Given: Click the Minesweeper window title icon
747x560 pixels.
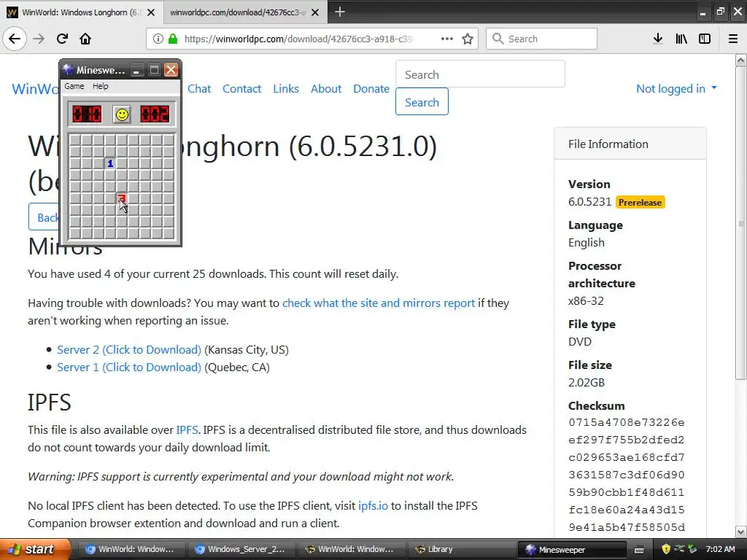Looking at the screenshot, I should click(68, 70).
